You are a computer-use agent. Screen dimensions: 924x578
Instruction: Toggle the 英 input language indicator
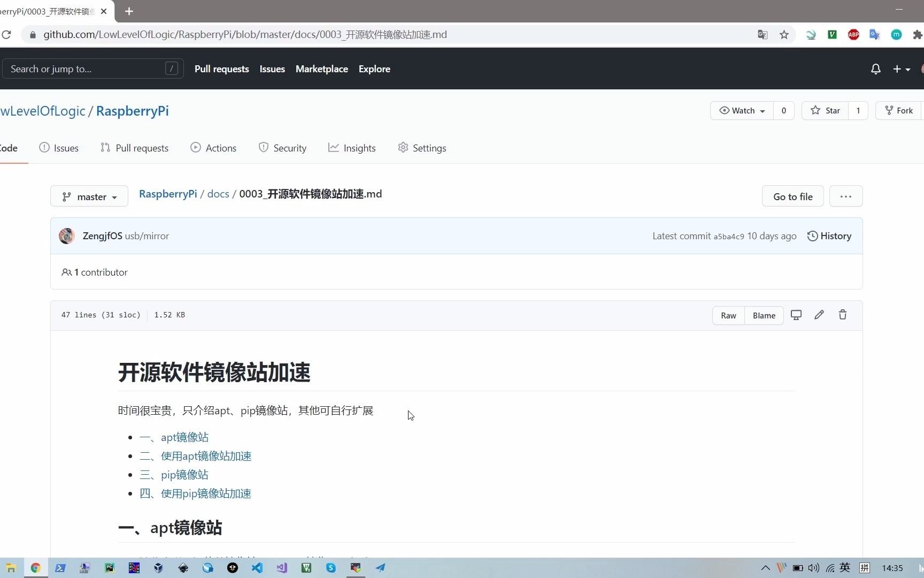pos(845,568)
